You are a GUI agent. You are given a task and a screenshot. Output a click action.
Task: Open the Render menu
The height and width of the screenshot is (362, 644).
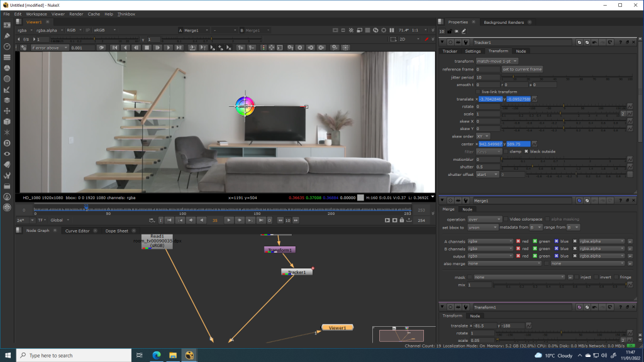76,13
